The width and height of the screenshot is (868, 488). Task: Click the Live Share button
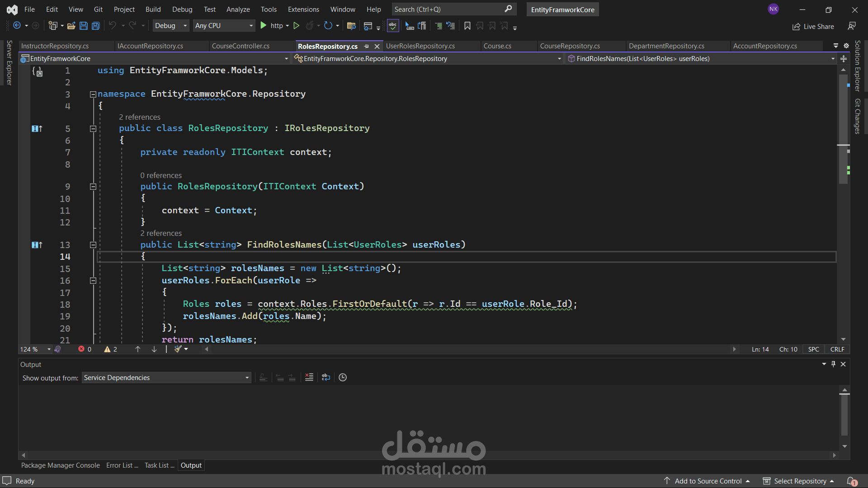[813, 27]
